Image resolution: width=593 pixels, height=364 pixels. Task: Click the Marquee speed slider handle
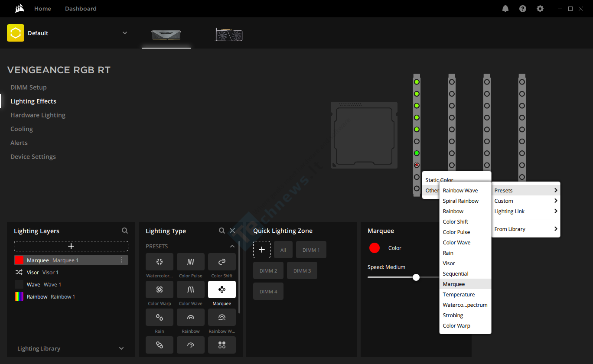pos(416,277)
